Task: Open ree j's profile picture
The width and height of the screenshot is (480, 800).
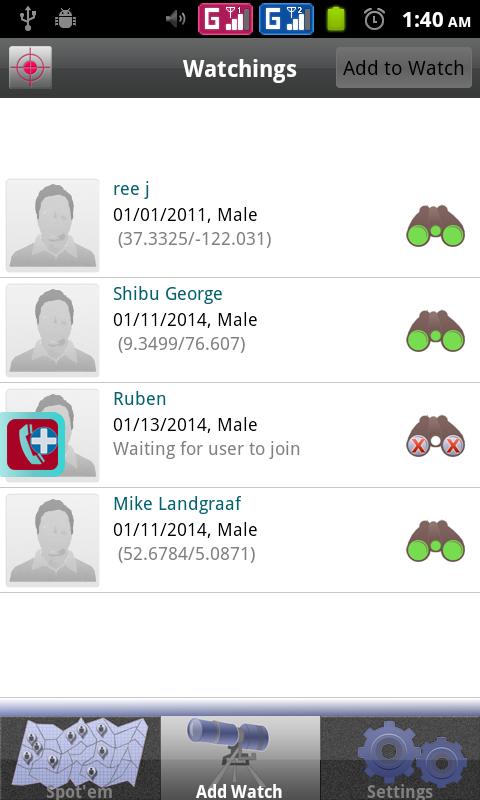Action: (x=53, y=225)
